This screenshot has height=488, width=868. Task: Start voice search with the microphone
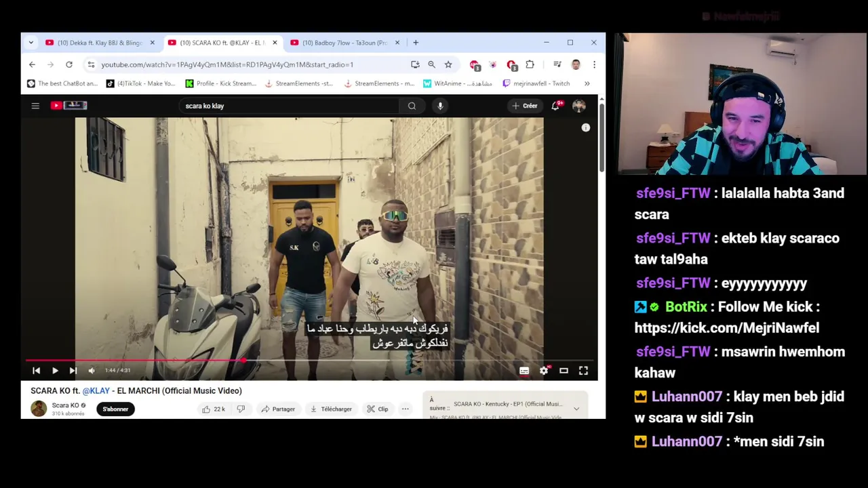pyautogui.click(x=440, y=106)
